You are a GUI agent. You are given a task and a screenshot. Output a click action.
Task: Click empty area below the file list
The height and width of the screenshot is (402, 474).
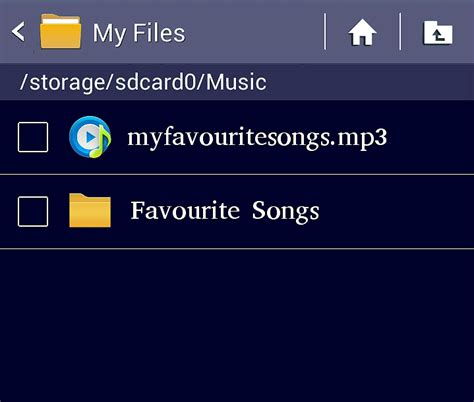click(x=237, y=325)
